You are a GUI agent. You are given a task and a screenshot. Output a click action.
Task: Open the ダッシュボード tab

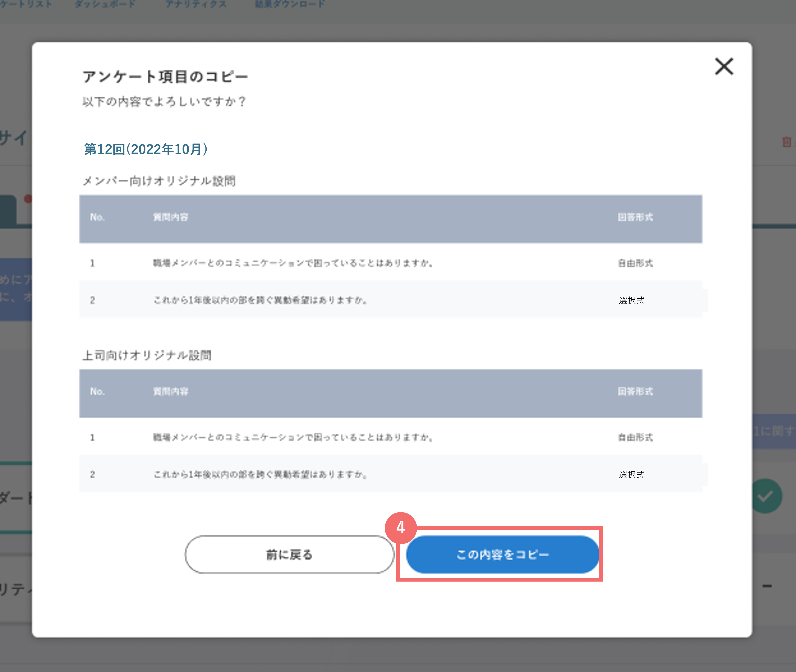(105, 4)
